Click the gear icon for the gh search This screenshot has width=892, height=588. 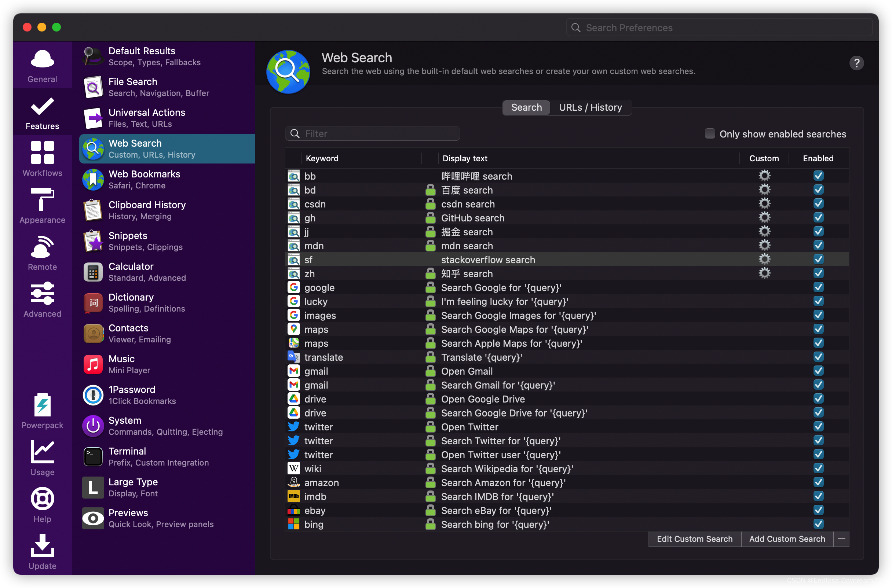[764, 217]
